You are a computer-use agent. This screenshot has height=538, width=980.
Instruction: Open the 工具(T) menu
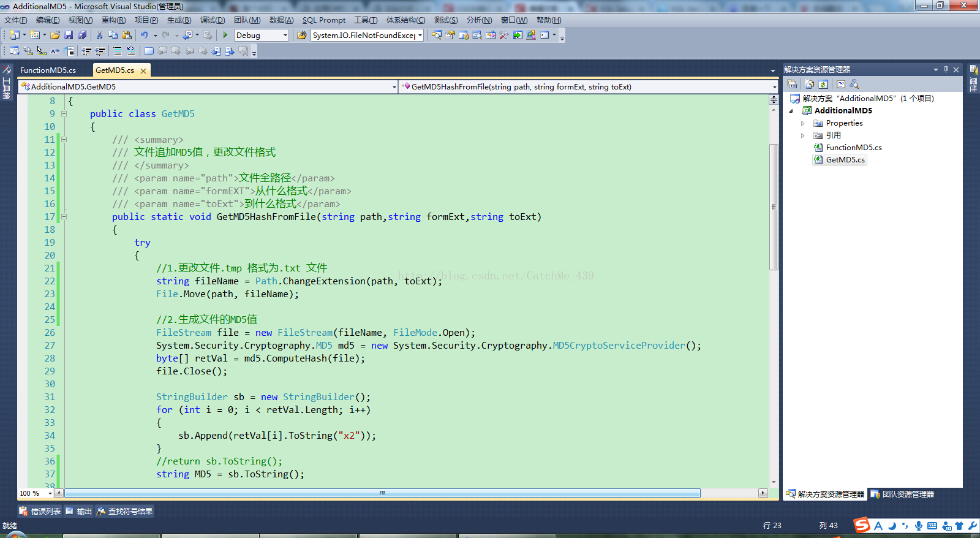point(366,20)
